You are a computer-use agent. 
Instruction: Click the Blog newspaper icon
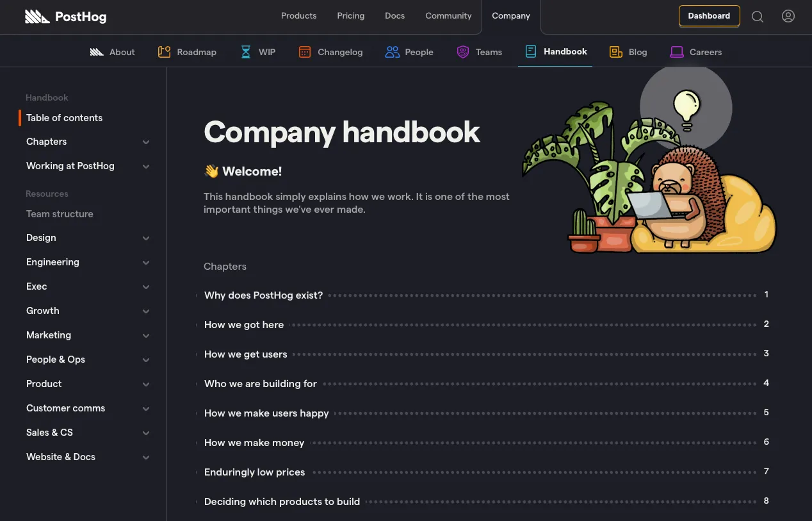point(615,52)
